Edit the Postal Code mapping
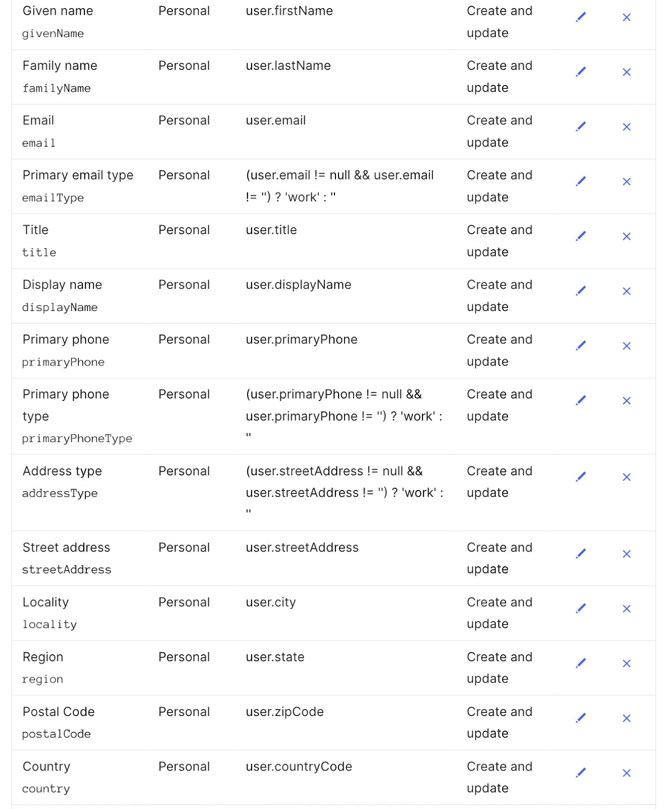 581,718
